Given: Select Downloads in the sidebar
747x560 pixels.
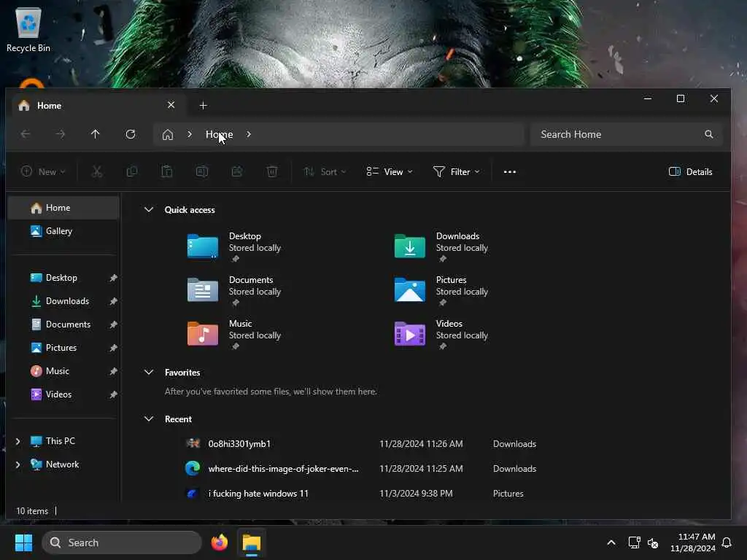Looking at the screenshot, I should coord(63,301).
